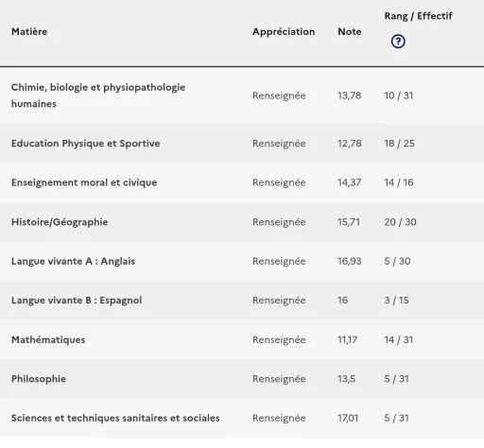The image size is (484, 448).
Task: Click Renseignée in the Philosophie row
Action: [x=279, y=379]
